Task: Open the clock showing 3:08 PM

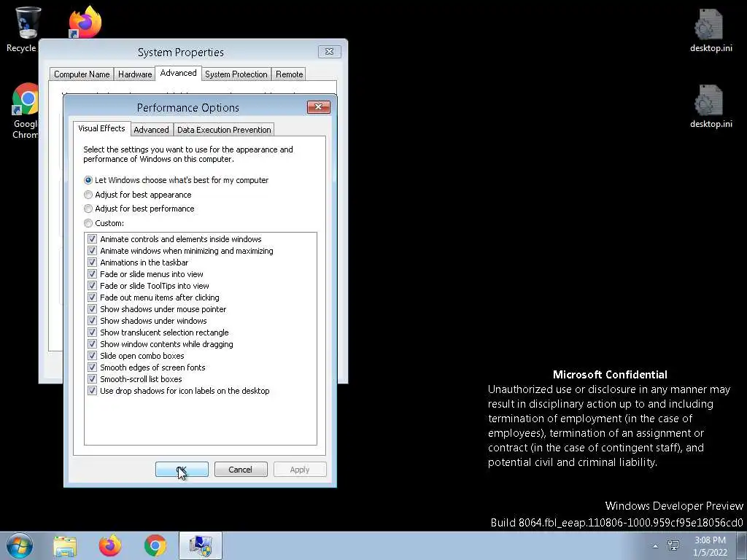Action: tap(710, 546)
